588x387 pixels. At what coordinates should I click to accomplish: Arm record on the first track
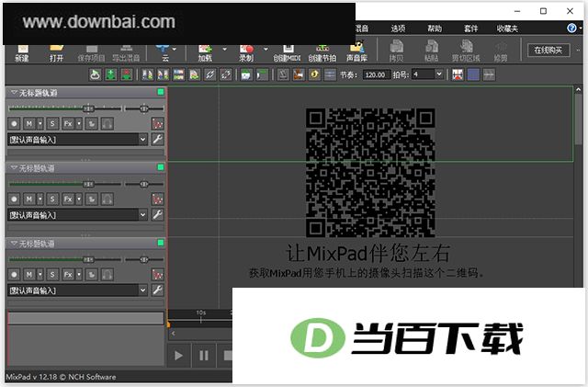click(x=15, y=123)
